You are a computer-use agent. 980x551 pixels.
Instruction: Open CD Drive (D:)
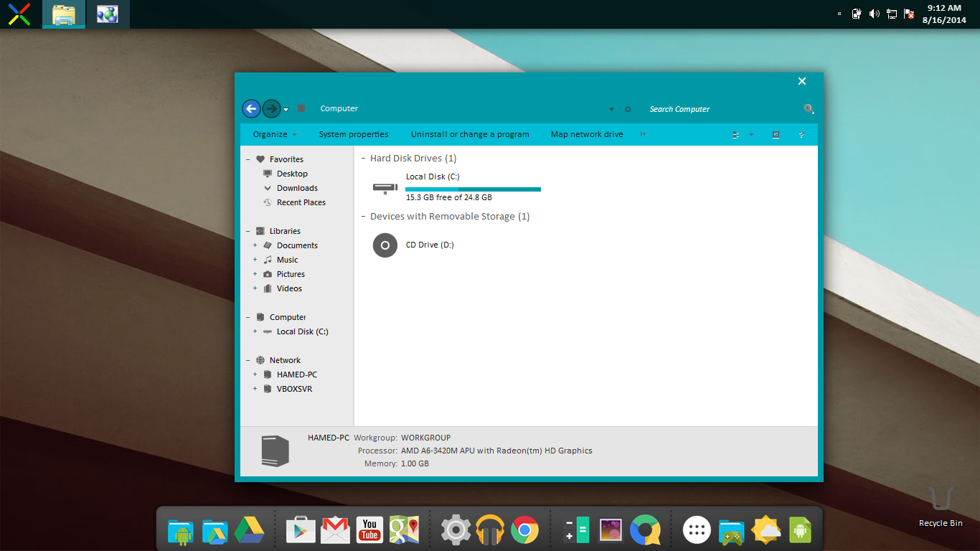(x=430, y=245)
